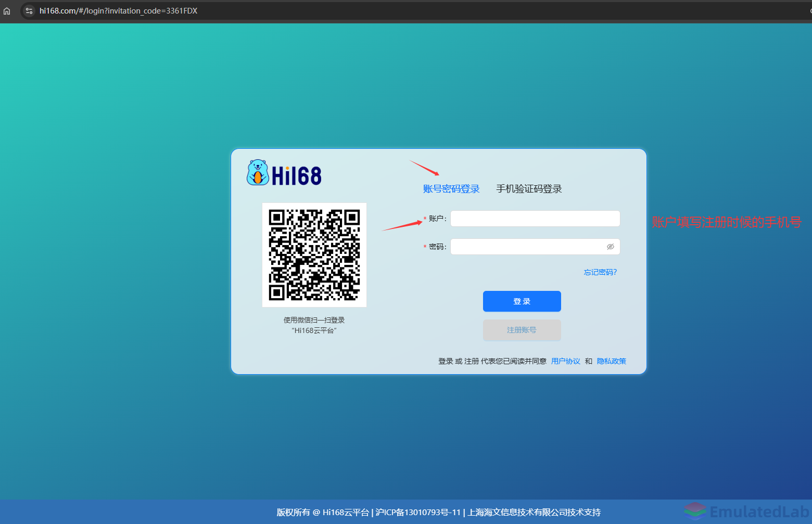Click 版权所有 @ Hi168云平台 footer text
This screenshot has width=812, height=524.
click(323, 513)
